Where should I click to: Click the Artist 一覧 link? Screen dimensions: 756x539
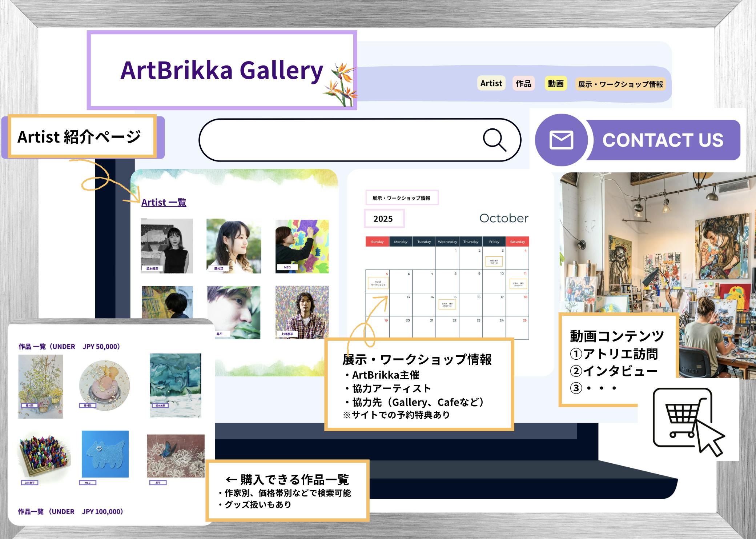[164, 202]
